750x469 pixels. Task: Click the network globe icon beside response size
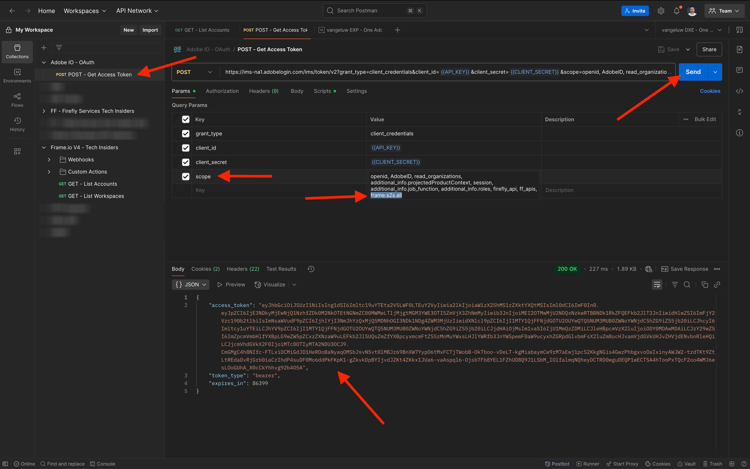649,269
